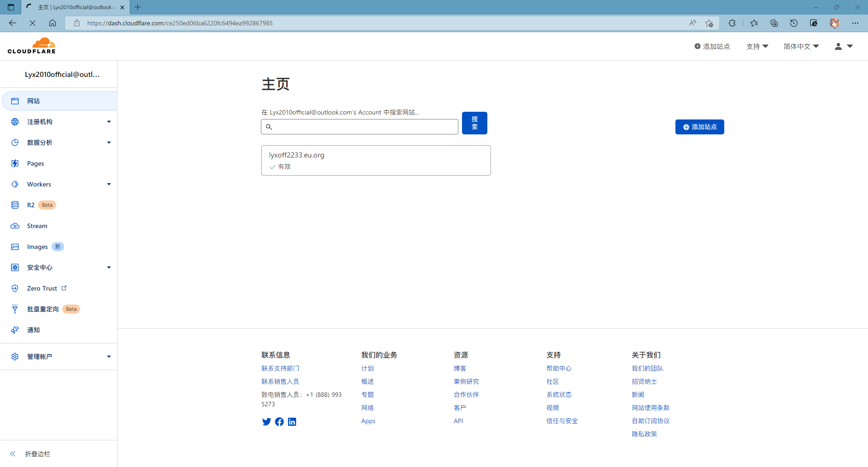Open the 支持 dropdown in header
This screenshot has height=467, width=868.
(x=757, y=47)
